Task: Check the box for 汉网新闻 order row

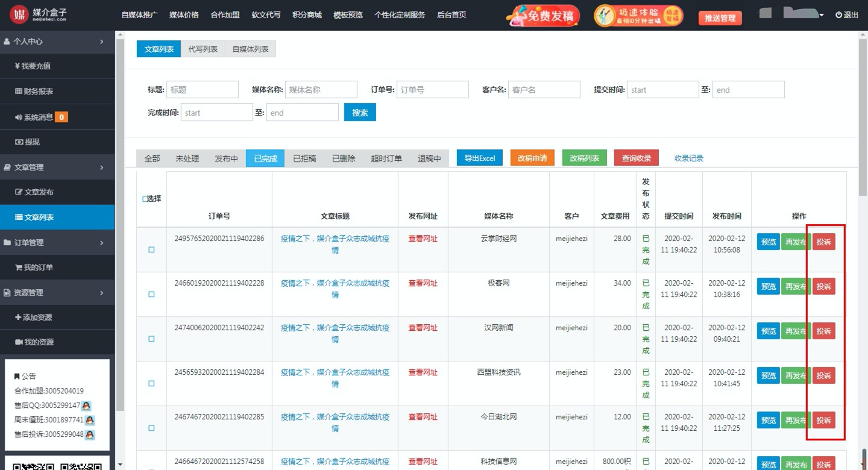Action: tap(151, 339)
